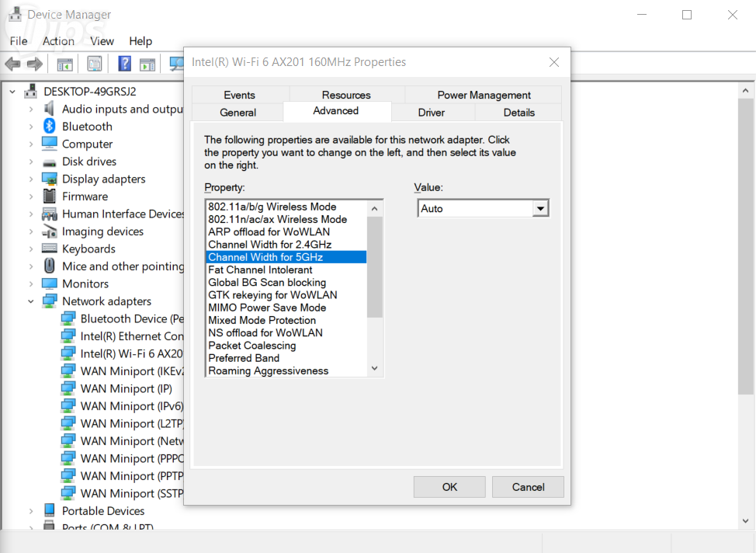Screen dimensions: 756x553
Task: Open the Help menu
Action: [140, 41]
